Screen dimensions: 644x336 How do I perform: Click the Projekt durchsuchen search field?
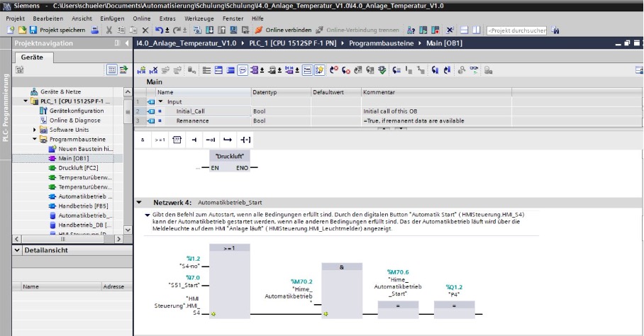[x=516, y=30]
